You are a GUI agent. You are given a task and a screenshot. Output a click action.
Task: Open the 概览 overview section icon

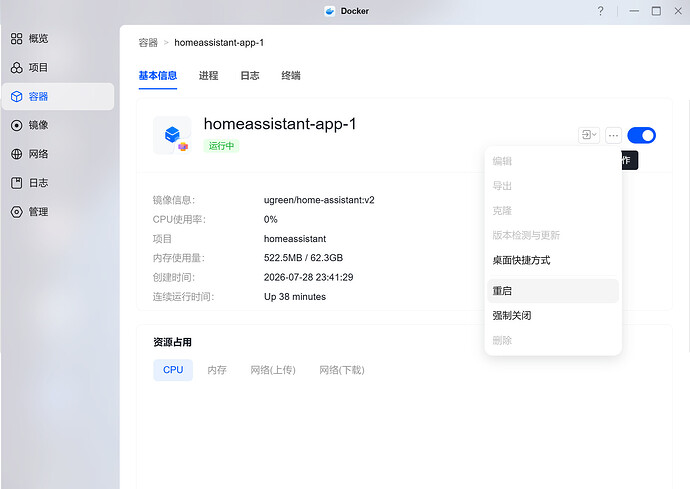16,39
